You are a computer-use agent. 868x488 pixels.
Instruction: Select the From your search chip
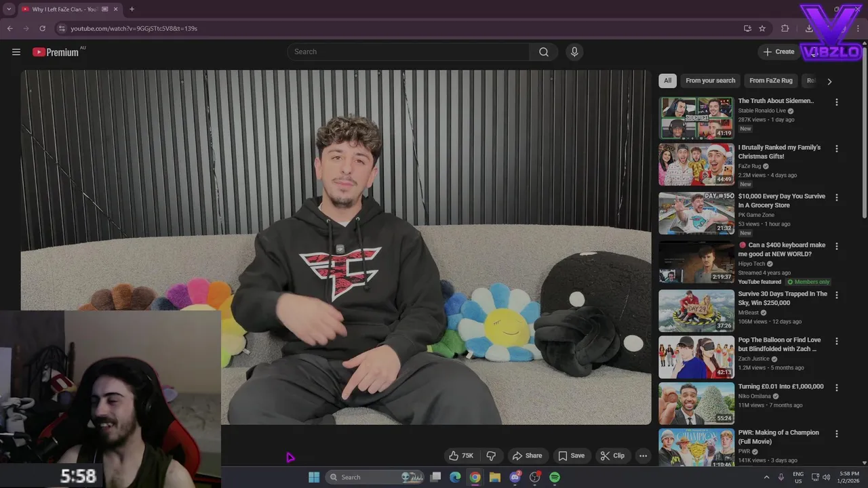710,81
